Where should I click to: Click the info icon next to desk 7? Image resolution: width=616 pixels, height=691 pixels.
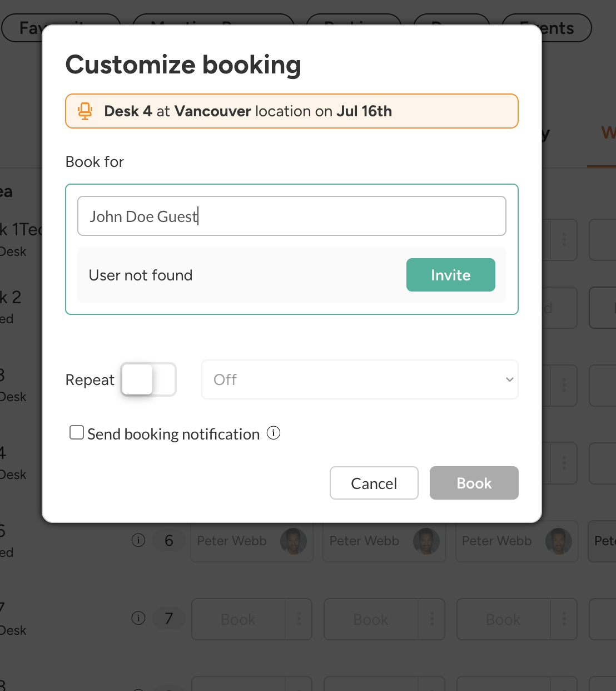click(138, 618)
